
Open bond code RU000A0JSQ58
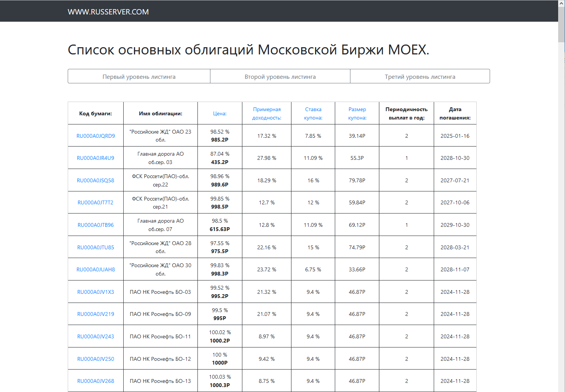click(95, 180)
